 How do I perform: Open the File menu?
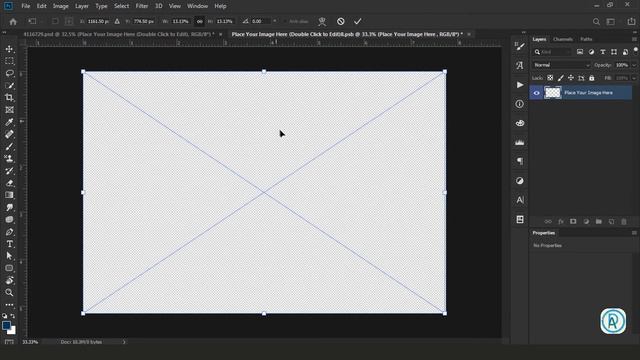[26, 6]
